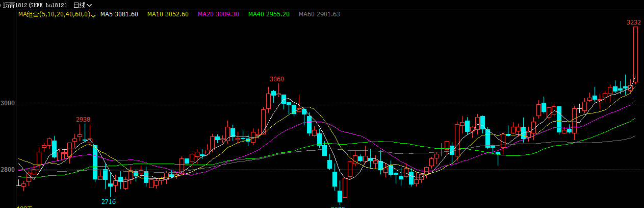Click the long cyan candle after 2938 peak

coord(95,161)
